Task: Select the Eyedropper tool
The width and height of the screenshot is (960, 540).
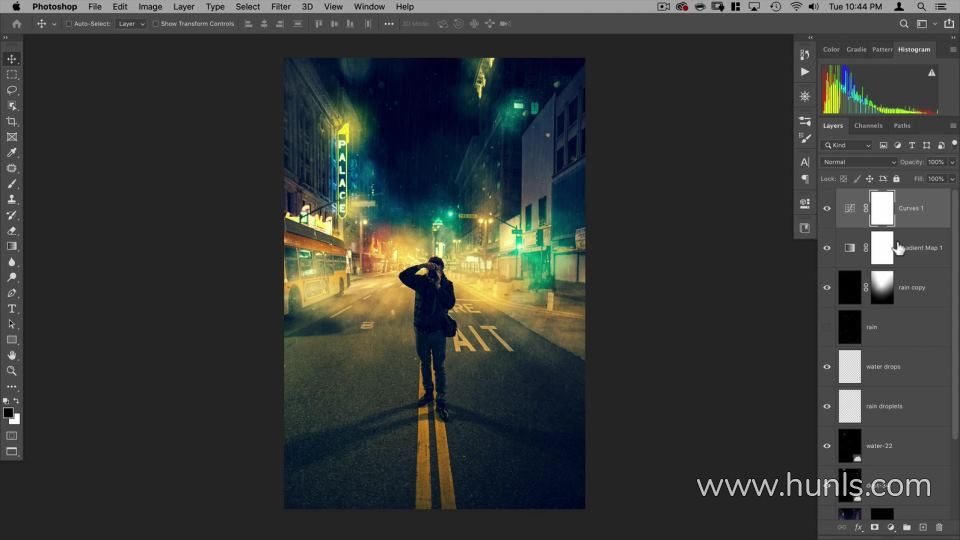Action: click(x=12, y=152)
